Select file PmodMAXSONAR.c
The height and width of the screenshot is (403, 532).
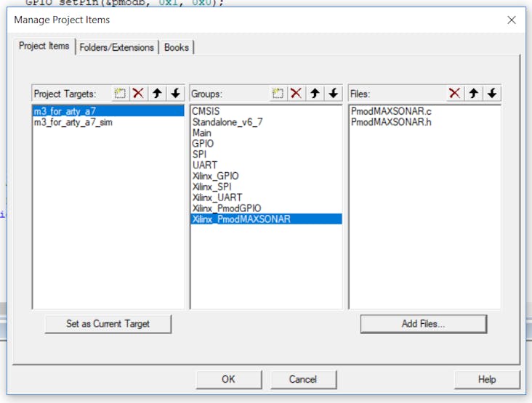pos(424,111)
